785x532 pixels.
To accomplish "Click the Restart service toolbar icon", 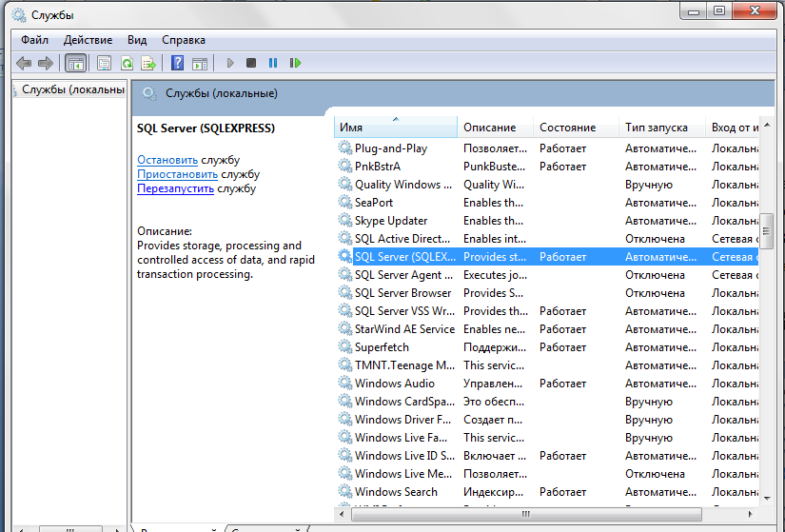I will coord(295,63).
